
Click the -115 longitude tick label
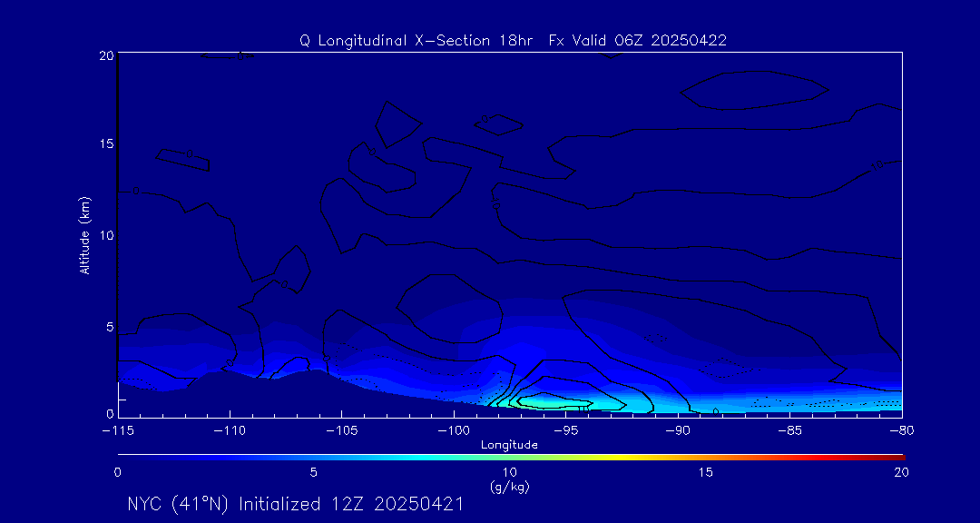tap(117, 431)
